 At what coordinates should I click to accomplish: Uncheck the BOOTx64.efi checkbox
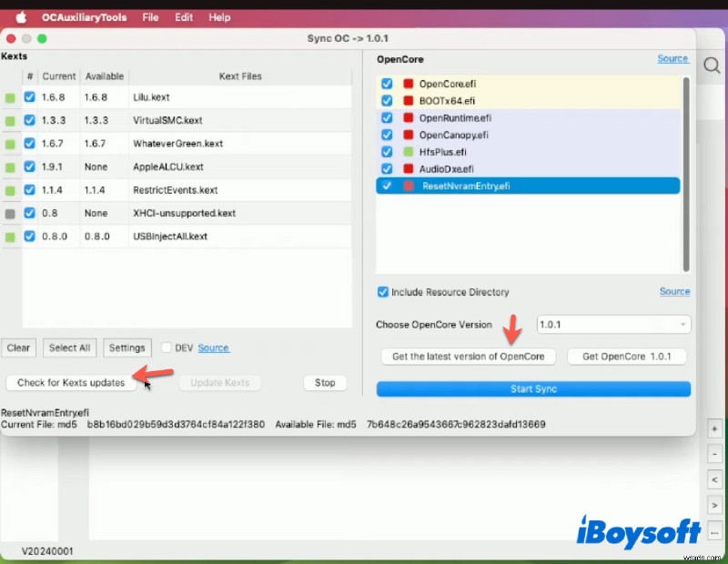(386, 101)
